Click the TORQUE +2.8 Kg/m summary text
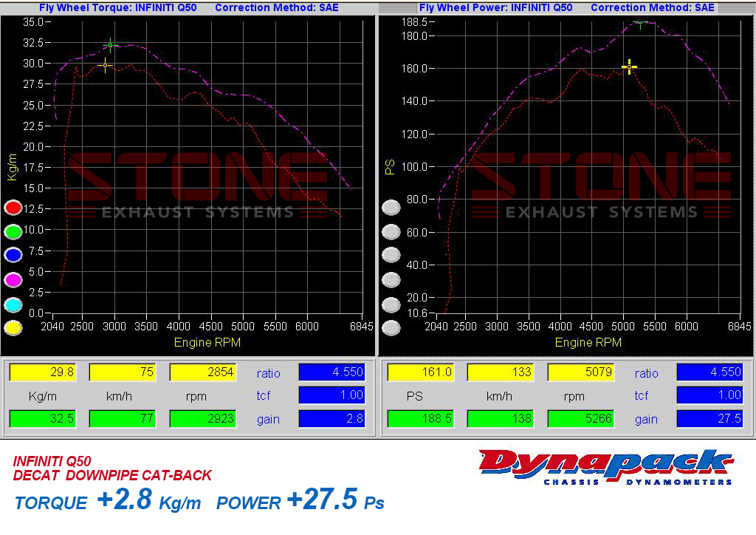The width and height of the screenshot is (756, 535). click(108, 500)
